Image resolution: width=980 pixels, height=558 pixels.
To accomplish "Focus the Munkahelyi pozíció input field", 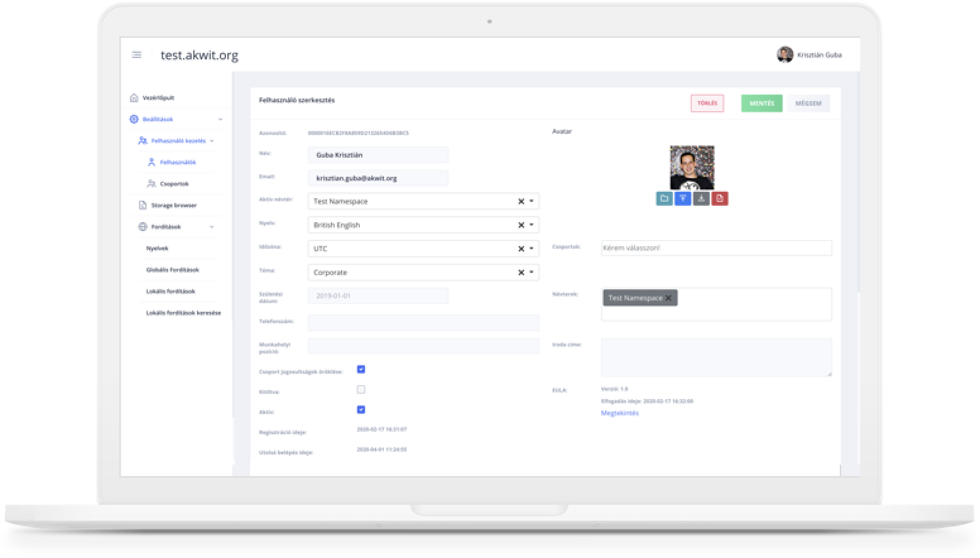I will click(x=423, y=346).
